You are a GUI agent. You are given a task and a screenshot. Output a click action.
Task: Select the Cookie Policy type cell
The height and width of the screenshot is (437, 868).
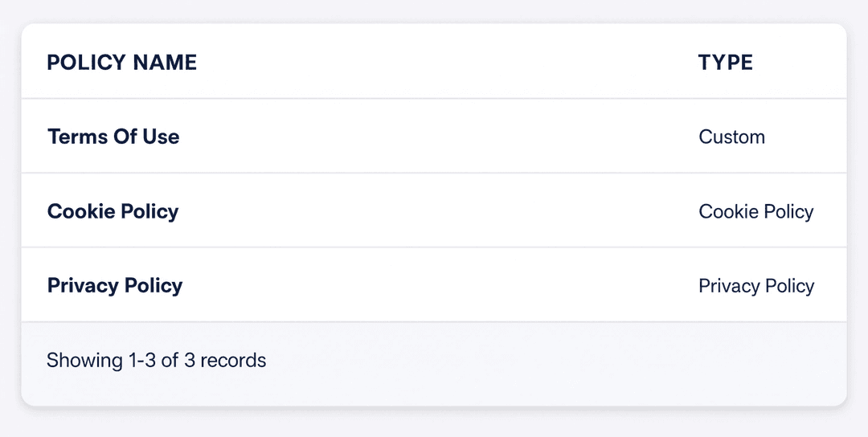756,211
